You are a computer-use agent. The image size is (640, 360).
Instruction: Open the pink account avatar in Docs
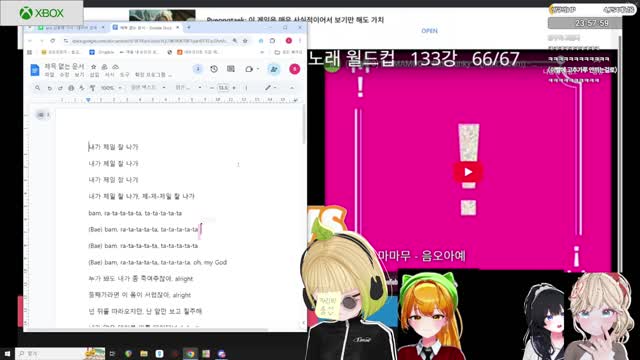pyautogui.click(x=295, y=69)
